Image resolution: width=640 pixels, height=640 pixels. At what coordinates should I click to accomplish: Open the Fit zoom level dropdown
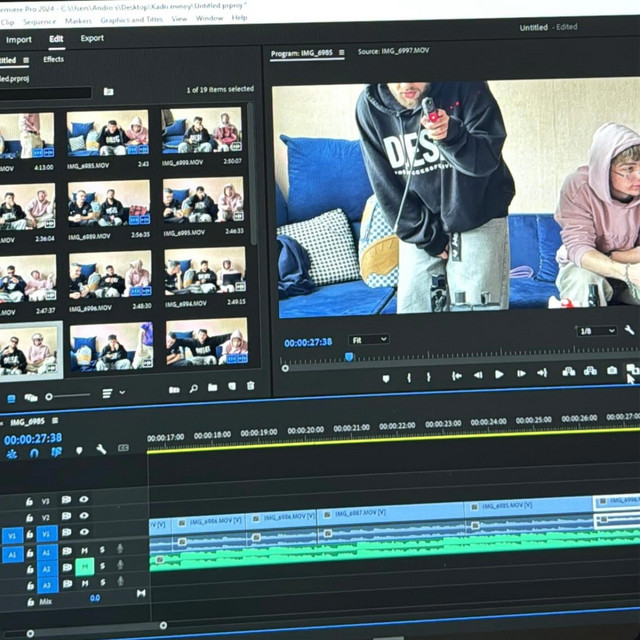click(368, 340)
